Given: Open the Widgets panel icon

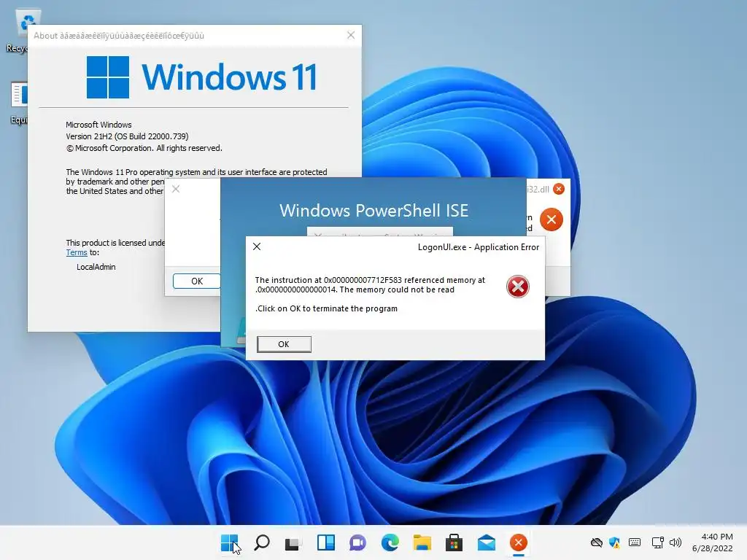Looking at the screenshot, I should [x=326, y=542].
